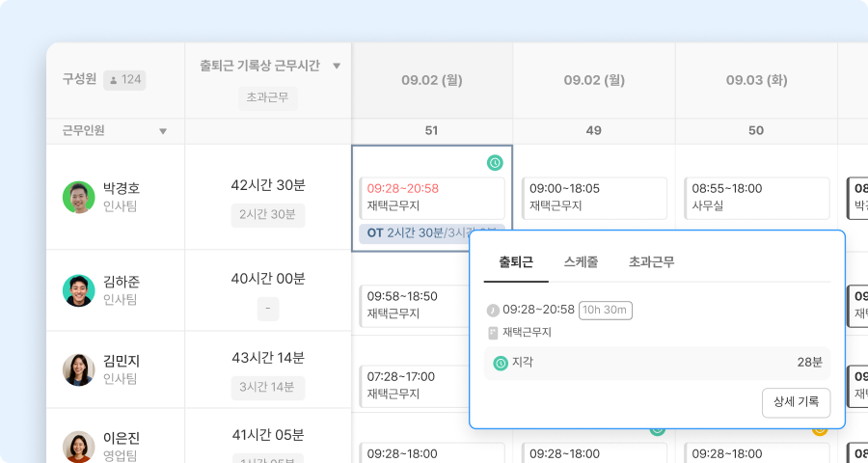Screen dimensions: 868x463
Task: Click the name 김하준
Action: click(122, 282)
